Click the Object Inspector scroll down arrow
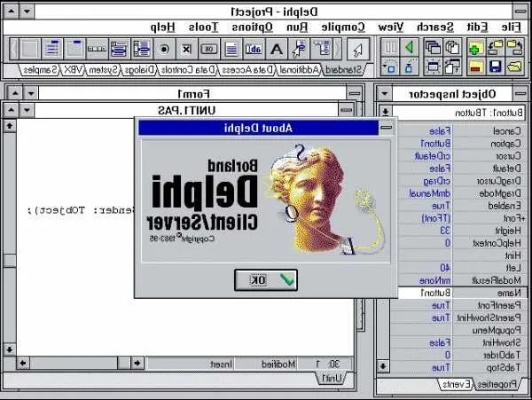The image size is (532, 400). pyautogui.click(x=383, y=366)
